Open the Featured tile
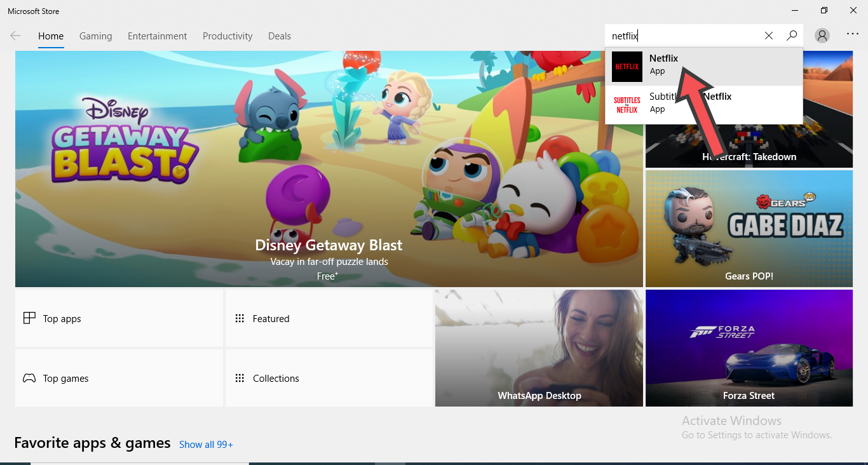Image resolution: width=868 pixels, height=465 pixels. [x=329, y=318]
